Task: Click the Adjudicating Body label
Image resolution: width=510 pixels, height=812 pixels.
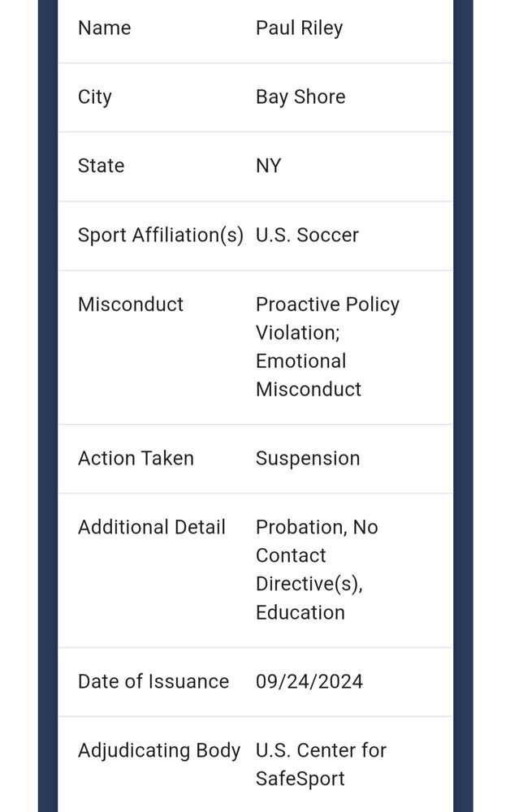Action: (159, 751)
